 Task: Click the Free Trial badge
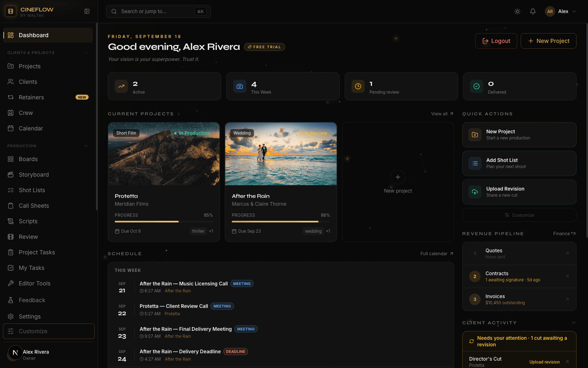264,47
